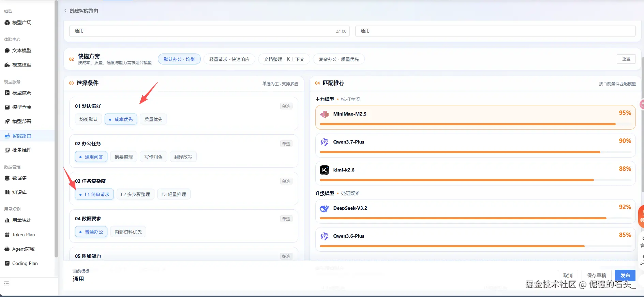Focus the description field next to the counter
The width and height of the screenshot is (644, 297).
click(495, 31)
